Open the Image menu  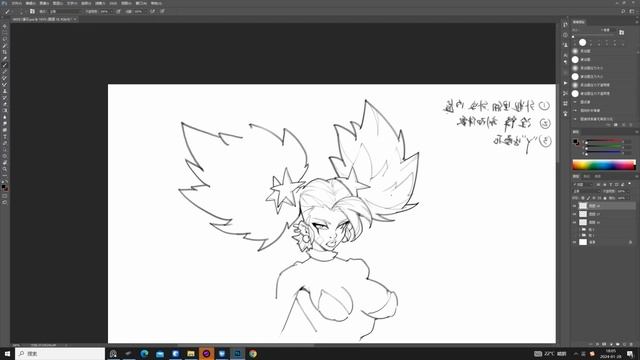(44, 3)
